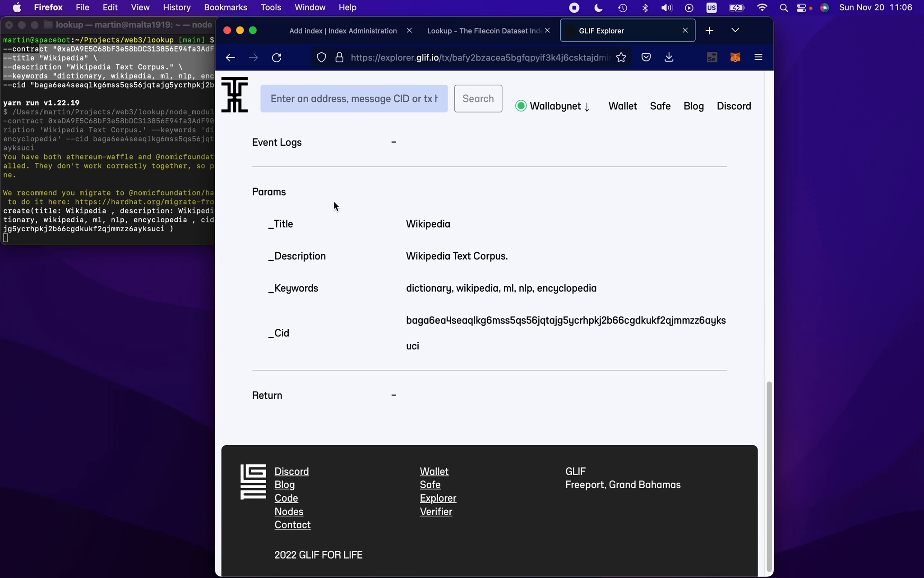The width and height of the screenshot is (924, 578).
Task: Expand the Wallabynet network dropdown
Action: (x=553, y=106)
